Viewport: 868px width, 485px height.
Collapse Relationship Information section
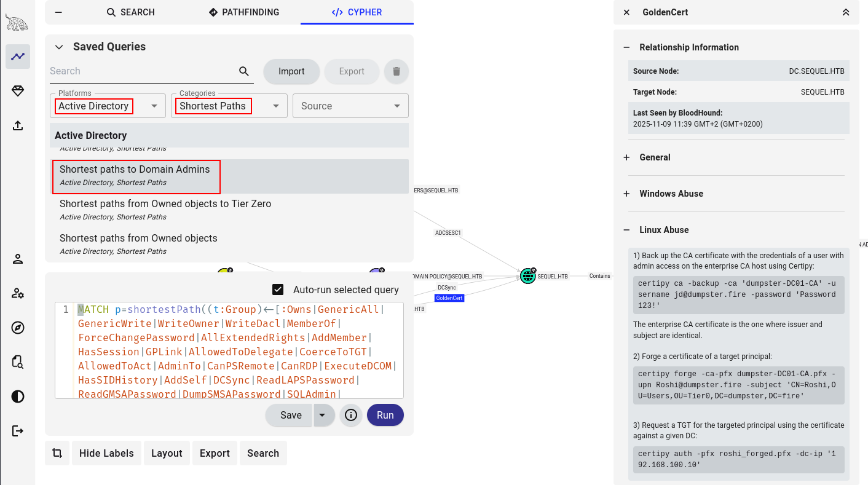pyautogui.click(x=626, y=47)
